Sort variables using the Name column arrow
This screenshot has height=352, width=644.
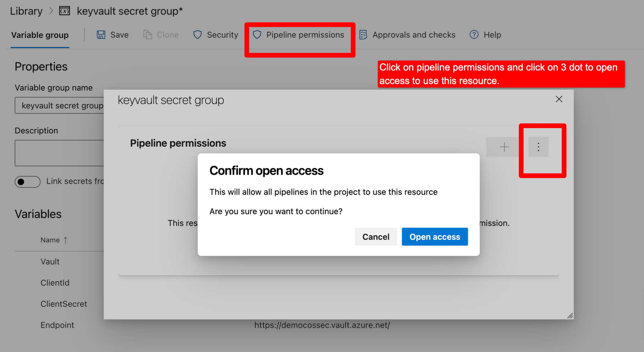coord(66,240)
